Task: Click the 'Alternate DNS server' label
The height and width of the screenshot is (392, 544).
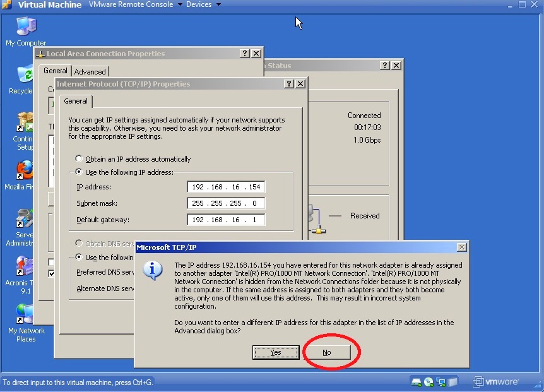Action: [x=105, y=288]
